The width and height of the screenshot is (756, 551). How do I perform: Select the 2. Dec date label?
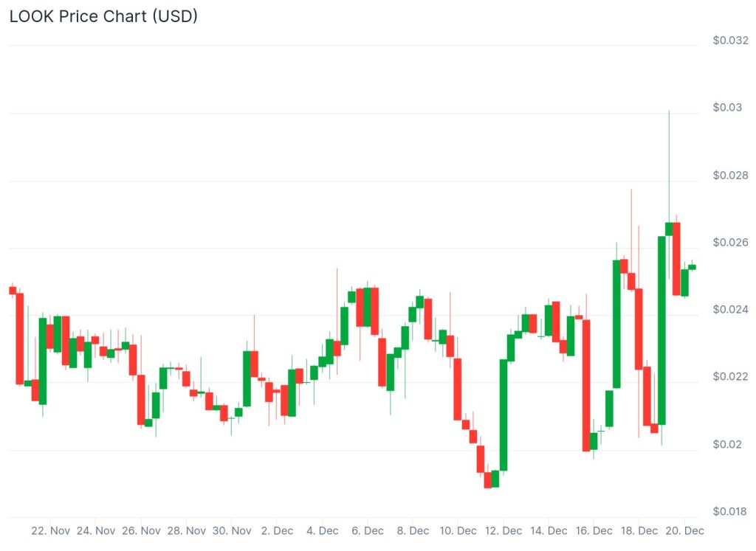click(x=279, y=531)
